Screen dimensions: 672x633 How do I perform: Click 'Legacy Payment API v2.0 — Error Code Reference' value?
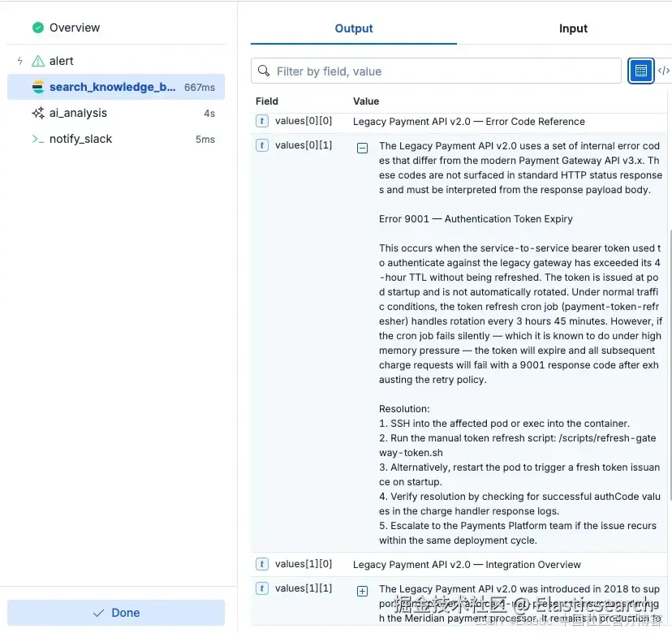pyautogui.click(x=469, y=122)
